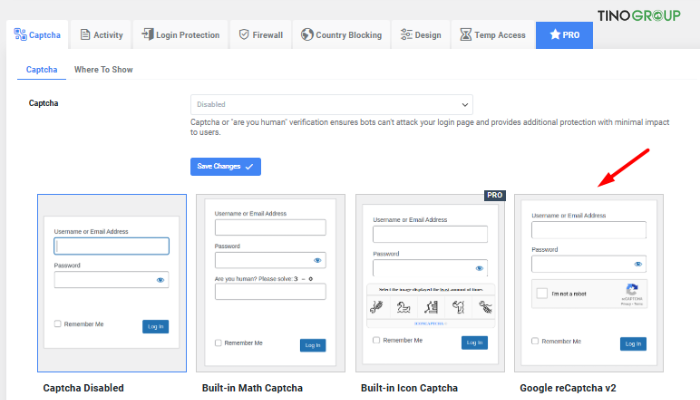Click username field in Captcha Disabled preview
700x400 pixels.
pos(112,246)
